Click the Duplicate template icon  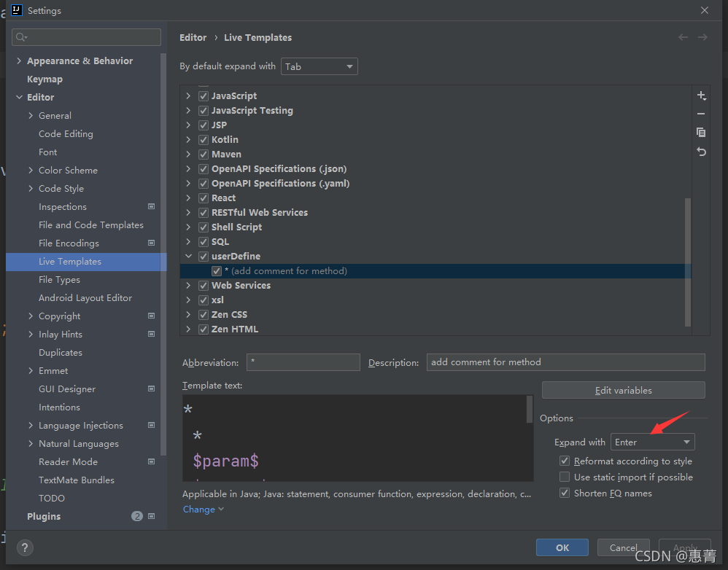click(701, 132)
